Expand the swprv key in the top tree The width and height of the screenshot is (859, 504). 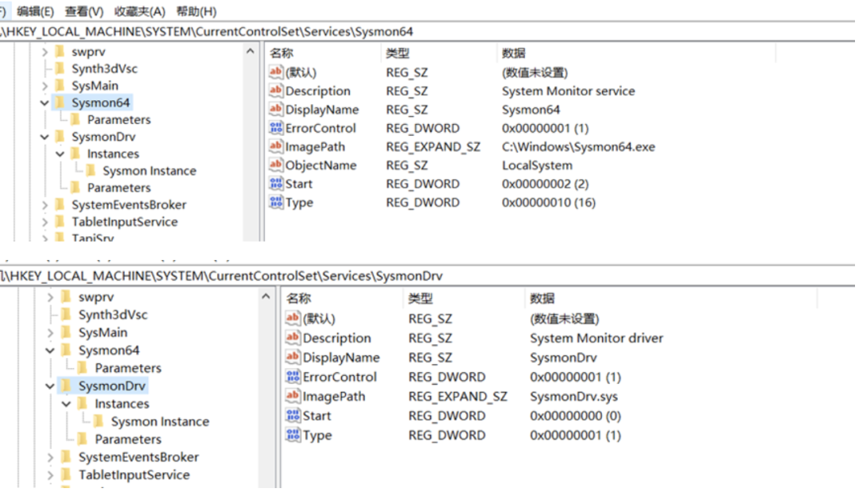[x=45, y=52]
